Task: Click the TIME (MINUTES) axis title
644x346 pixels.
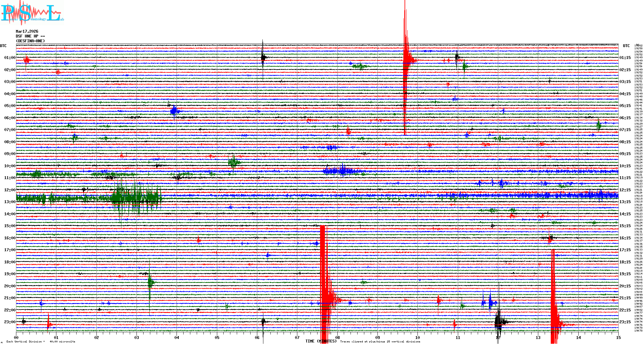Action: click(x=321, y=341)
